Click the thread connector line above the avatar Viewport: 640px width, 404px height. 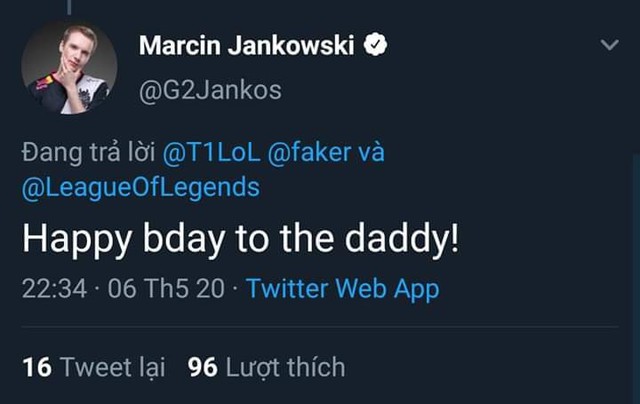(69, 5)
